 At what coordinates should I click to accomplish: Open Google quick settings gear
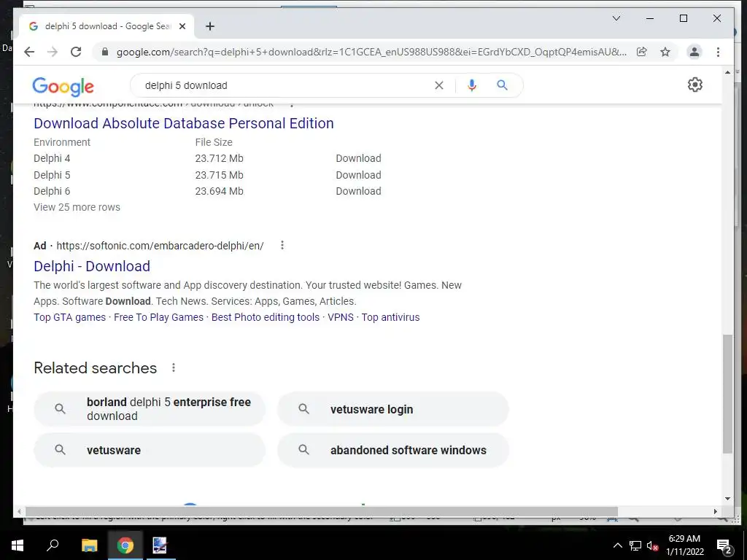pyautogui.click(x=695, y=85)
